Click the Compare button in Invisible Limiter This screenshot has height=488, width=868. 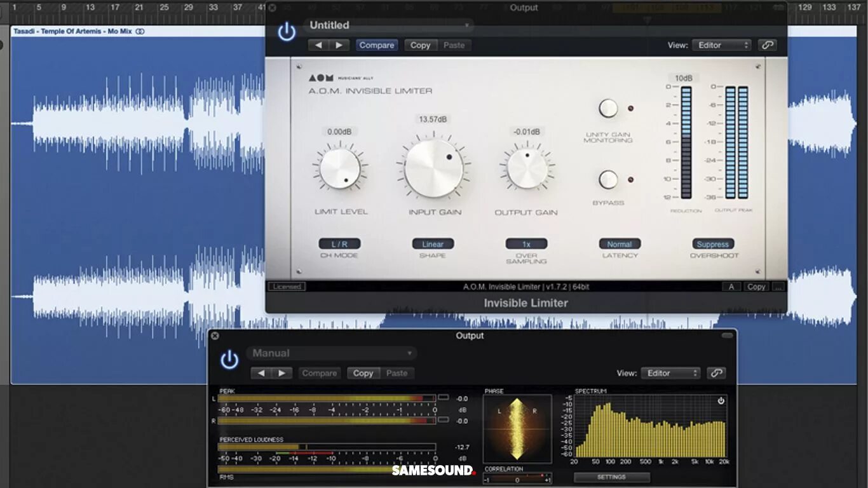[x=376, y=45]
